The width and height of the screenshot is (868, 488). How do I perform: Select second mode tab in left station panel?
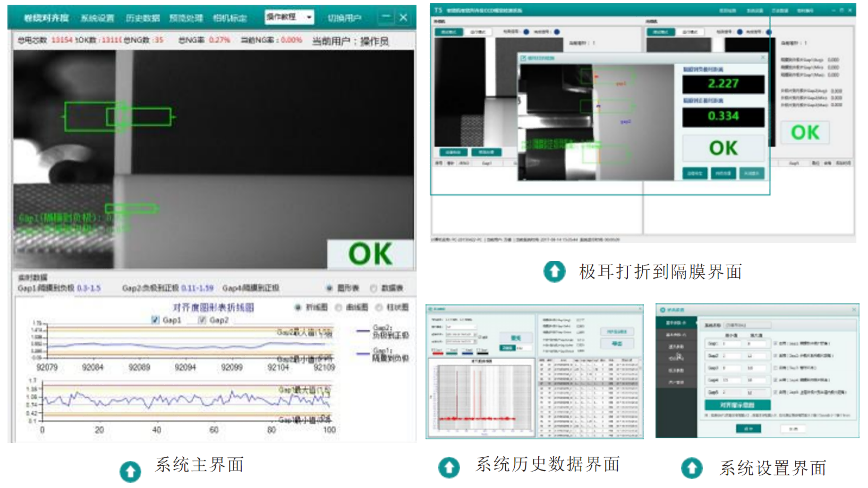[x=478, y=32]
